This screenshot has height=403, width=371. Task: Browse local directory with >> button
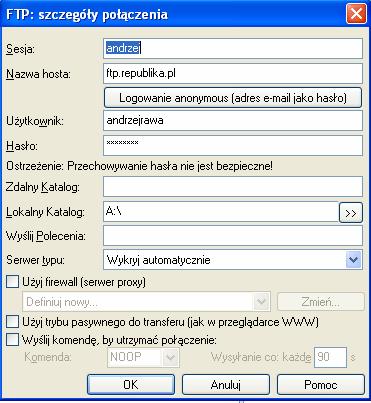(351, 213)
